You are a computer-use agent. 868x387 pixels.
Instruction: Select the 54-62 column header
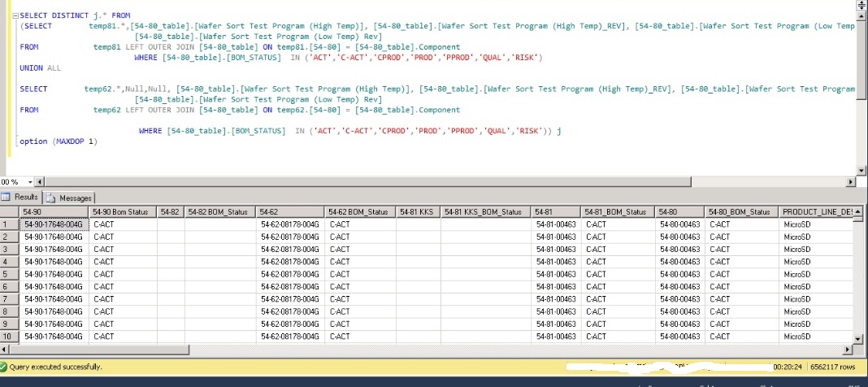pos(291,211)
